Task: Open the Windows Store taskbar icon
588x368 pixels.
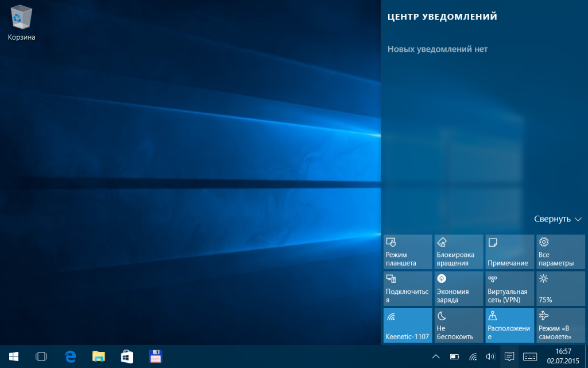Action: (127, 356)
